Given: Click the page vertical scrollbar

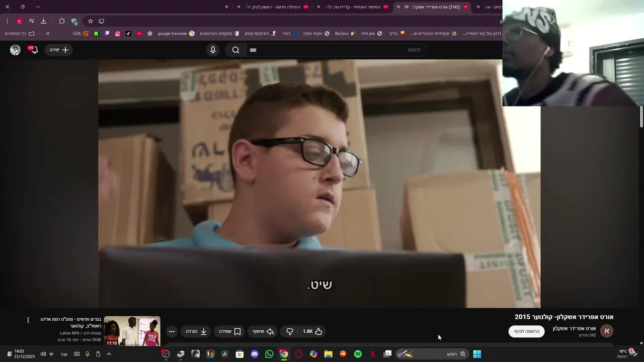Looking at the screenshot, I should point(641,117).
